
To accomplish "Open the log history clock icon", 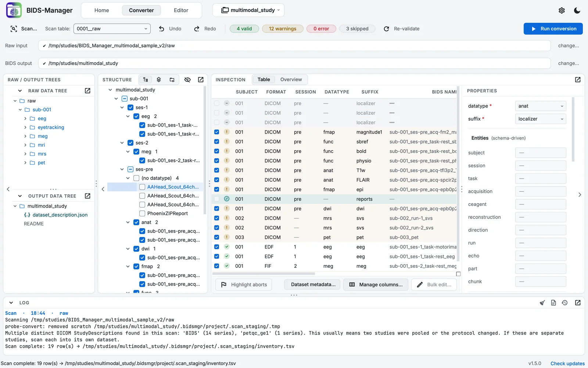I will click(x=565, y=302).
